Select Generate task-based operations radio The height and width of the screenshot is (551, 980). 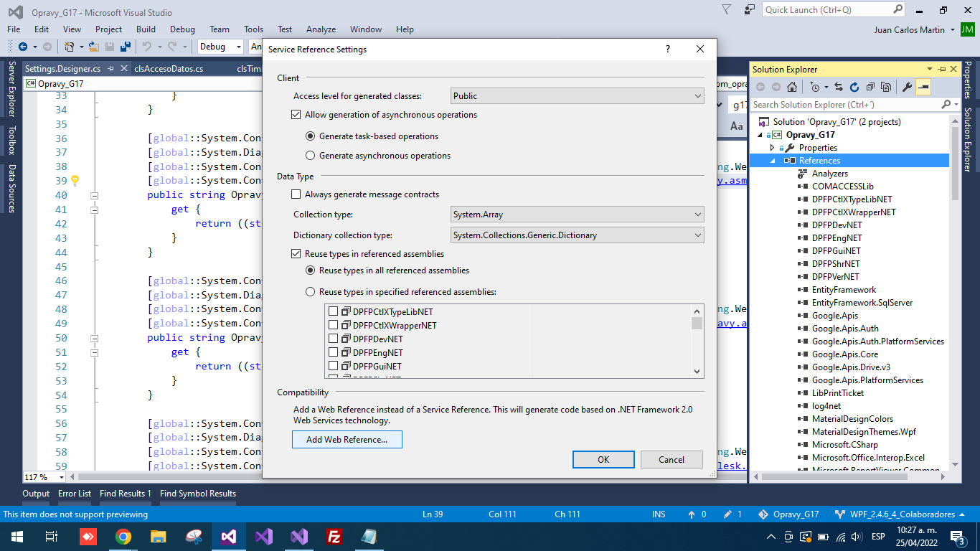[310, 136]
